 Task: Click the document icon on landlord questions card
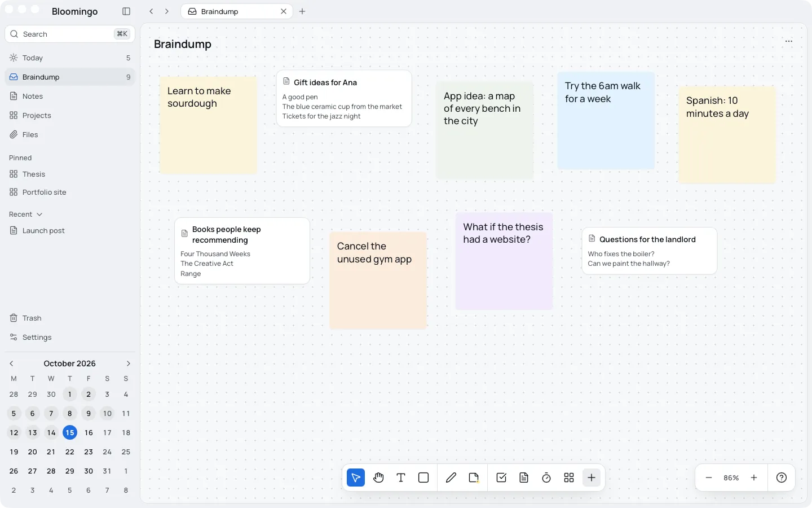(592, 239)
